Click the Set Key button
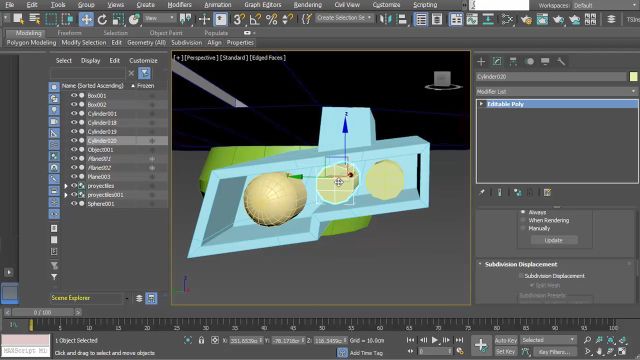640x360 pixels. pos(506,351)
